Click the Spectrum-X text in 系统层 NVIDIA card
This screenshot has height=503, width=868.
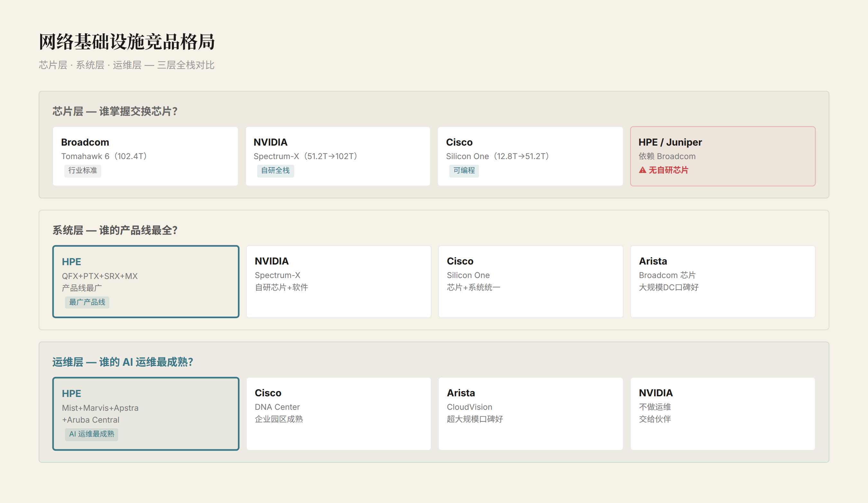click(277, 275)
